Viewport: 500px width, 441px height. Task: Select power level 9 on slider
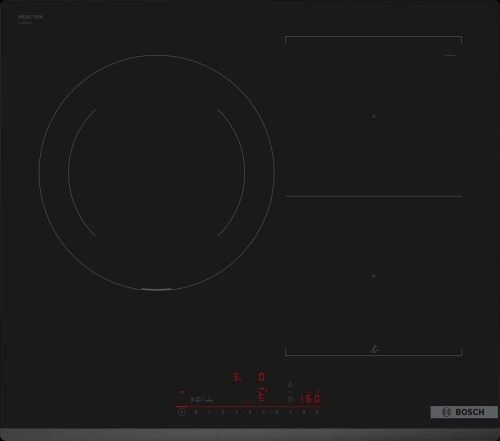[x=317, y=412]
